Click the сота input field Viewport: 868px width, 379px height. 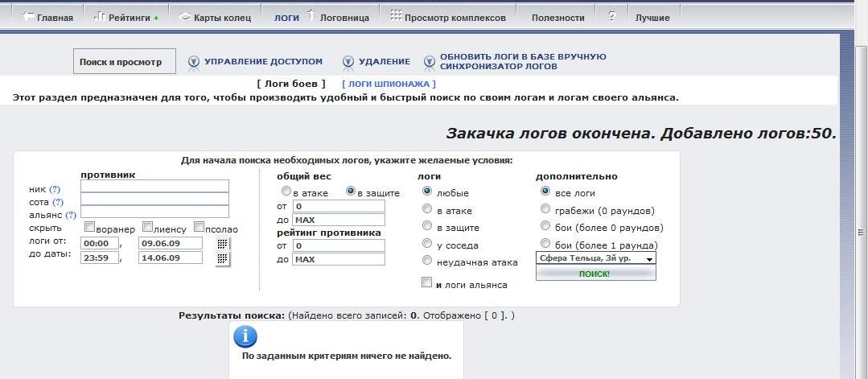click(154, 199)
